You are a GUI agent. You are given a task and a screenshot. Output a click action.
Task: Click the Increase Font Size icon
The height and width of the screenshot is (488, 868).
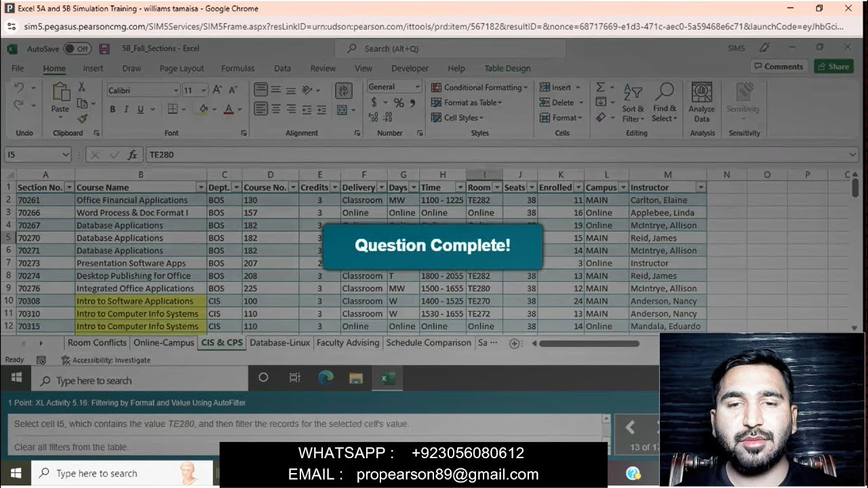[x=217, y=89]
